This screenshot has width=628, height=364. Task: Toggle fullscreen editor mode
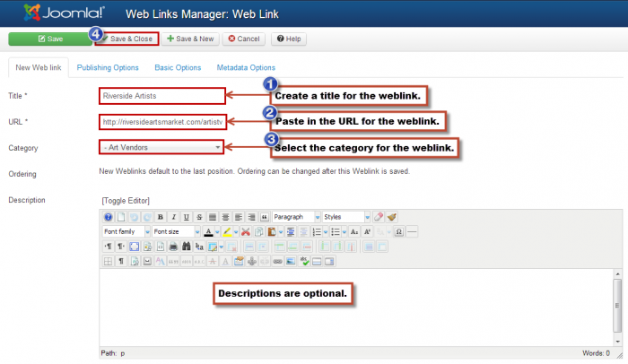tap(135, 247)
